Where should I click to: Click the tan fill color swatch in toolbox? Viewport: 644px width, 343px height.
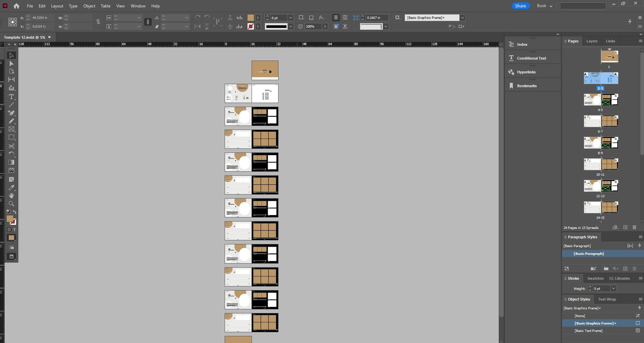[x=10, y=219]
